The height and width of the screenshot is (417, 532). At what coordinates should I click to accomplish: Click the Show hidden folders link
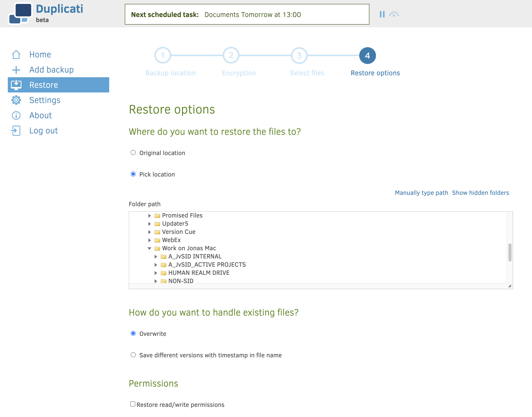tap(481, 193)
